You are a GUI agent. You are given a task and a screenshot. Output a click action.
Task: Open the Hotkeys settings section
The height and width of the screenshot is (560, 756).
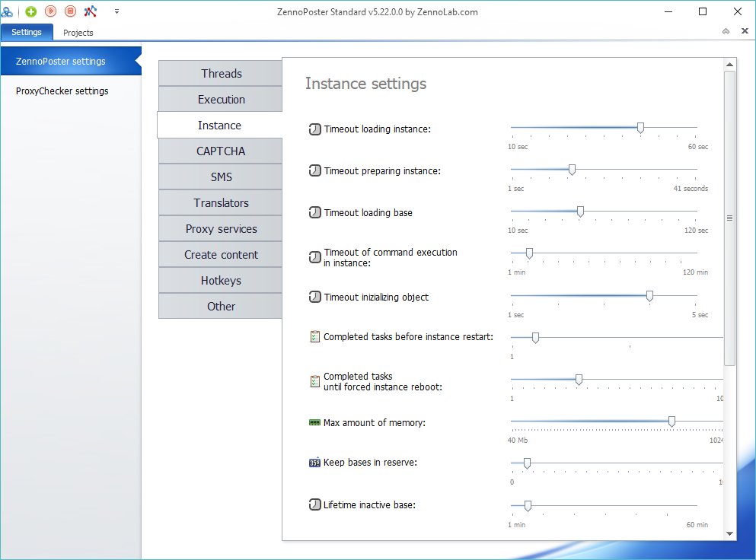pyautogui.click(x=221, y=281)
